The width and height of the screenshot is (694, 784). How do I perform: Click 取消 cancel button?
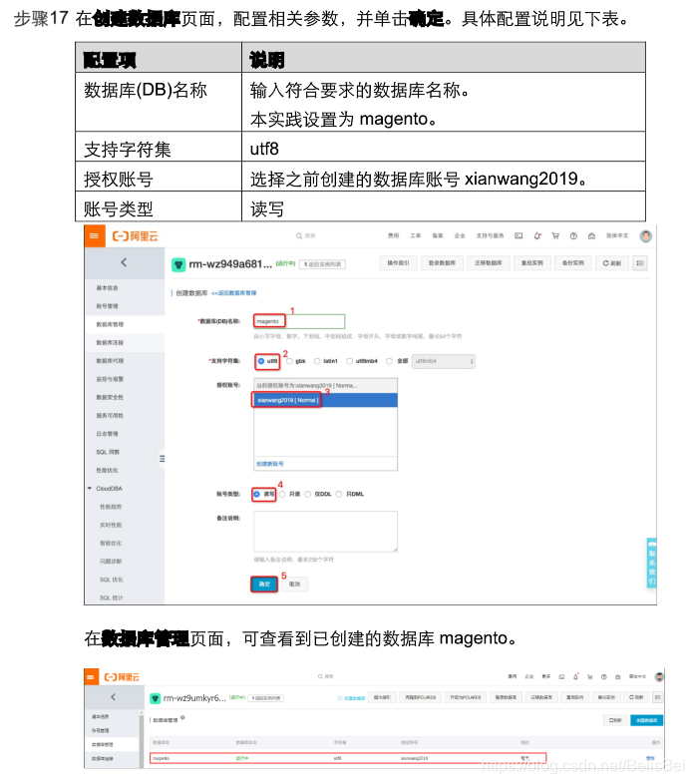[295, 584]
